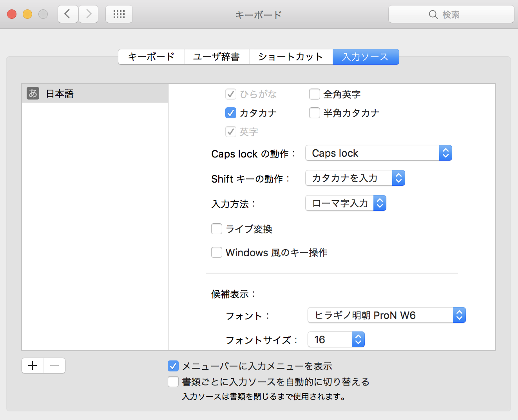
Task: Enable the 半角カタカナ checkbox
Action: (x=315, y=113)
